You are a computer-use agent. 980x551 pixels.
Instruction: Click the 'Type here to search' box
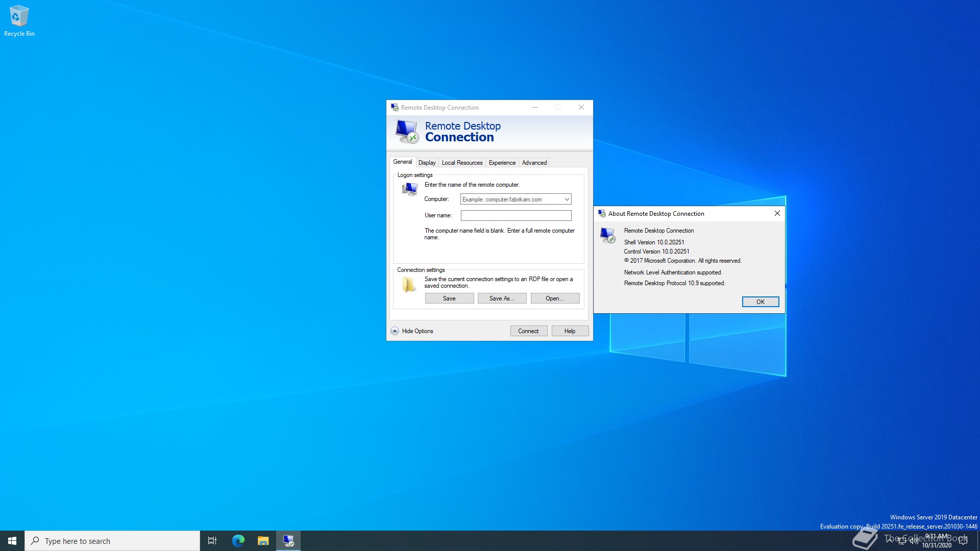[112, 541]
